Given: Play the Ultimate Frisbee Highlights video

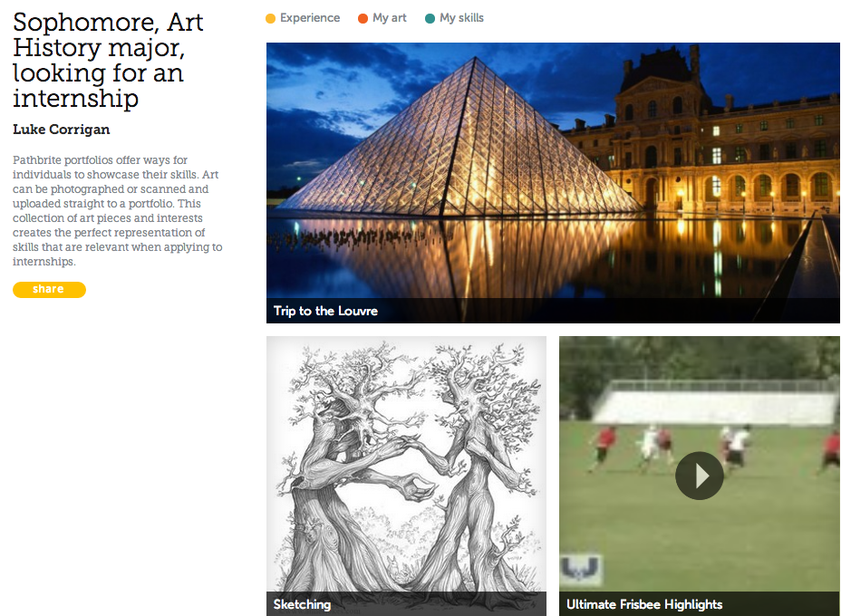Looking at the screenshot, I should point(699,476).
